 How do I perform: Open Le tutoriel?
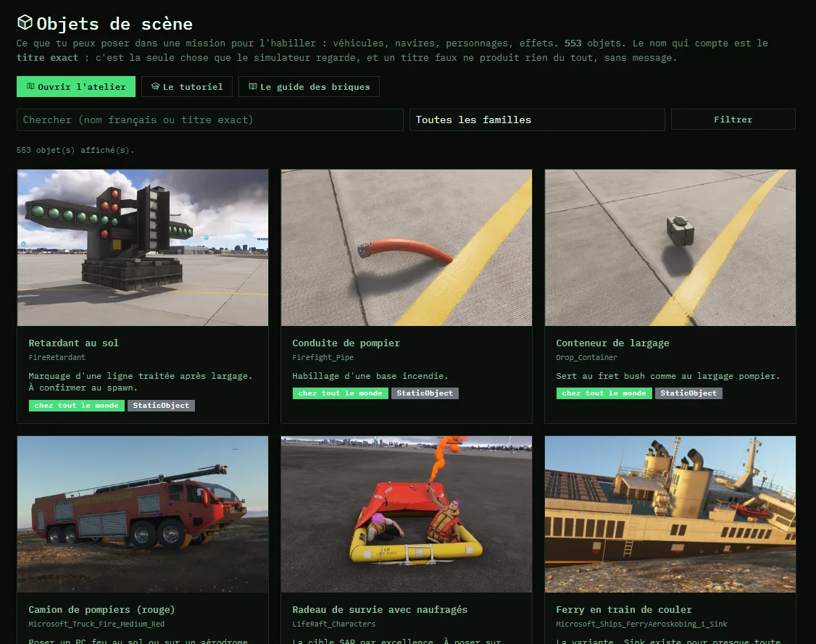[x=187, y=87]
